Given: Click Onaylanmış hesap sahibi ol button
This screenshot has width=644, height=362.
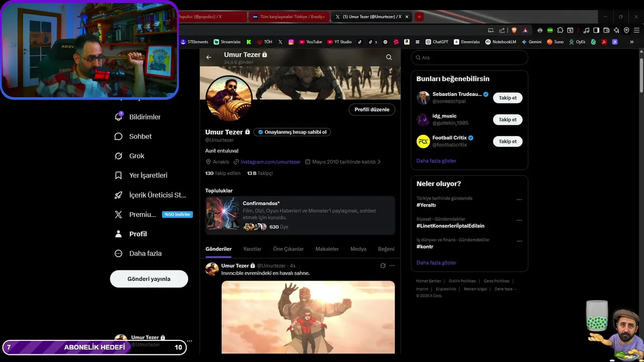Looking at the screenshot, I should [x=292, y=132].
